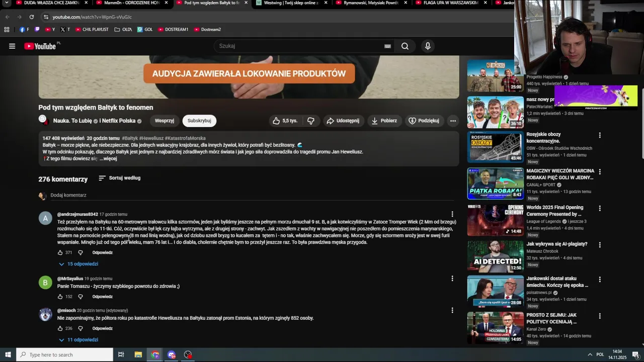Image resolution: width=644 pixels, height=362 pixels.
Task: Start voice search with microphone icon
Action: point(428,46)
